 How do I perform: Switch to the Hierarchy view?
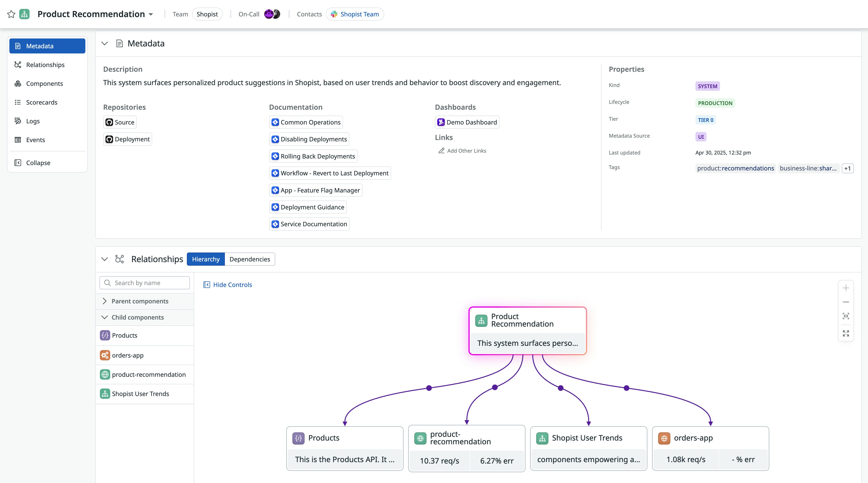[206, 259]
